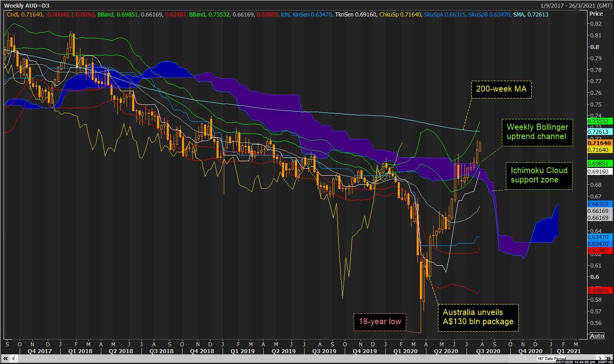Select the SkuSpA 0.66315 legend entry
The width and height of the screenshot is (614, 364).
point(445,14)
